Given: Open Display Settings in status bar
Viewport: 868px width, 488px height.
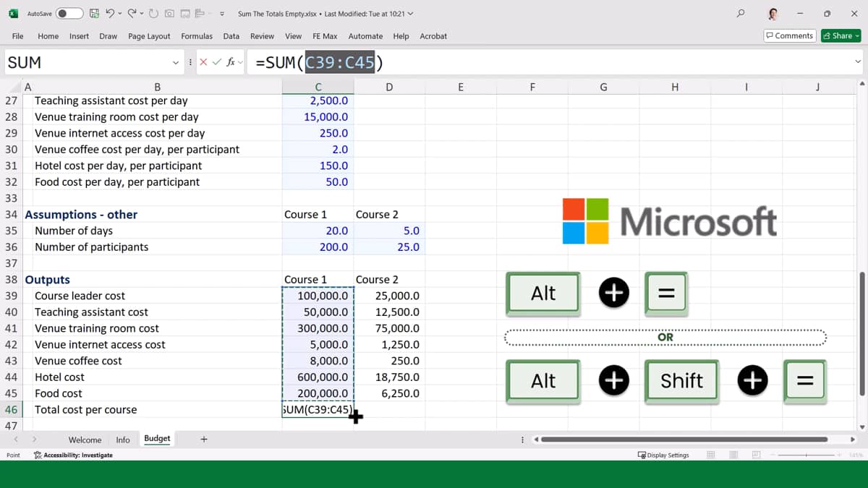Looking at the screenshot, I should [x=663, y=455].
